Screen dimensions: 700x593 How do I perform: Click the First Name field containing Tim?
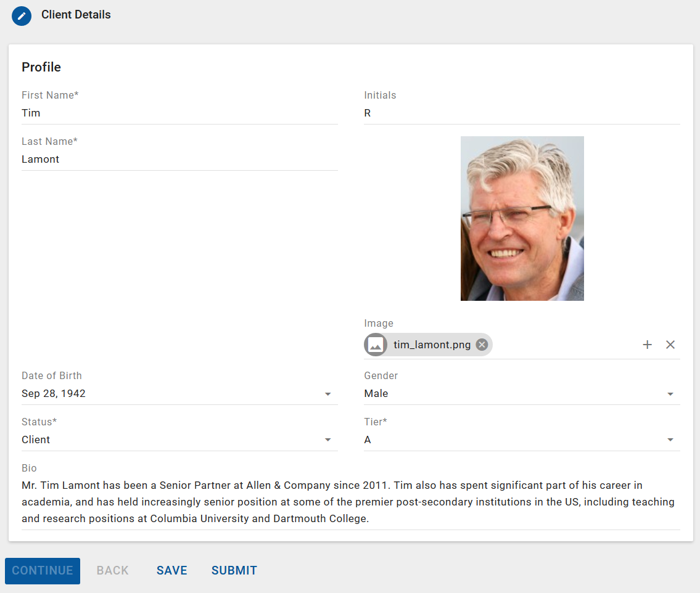[x=179, y=113]
